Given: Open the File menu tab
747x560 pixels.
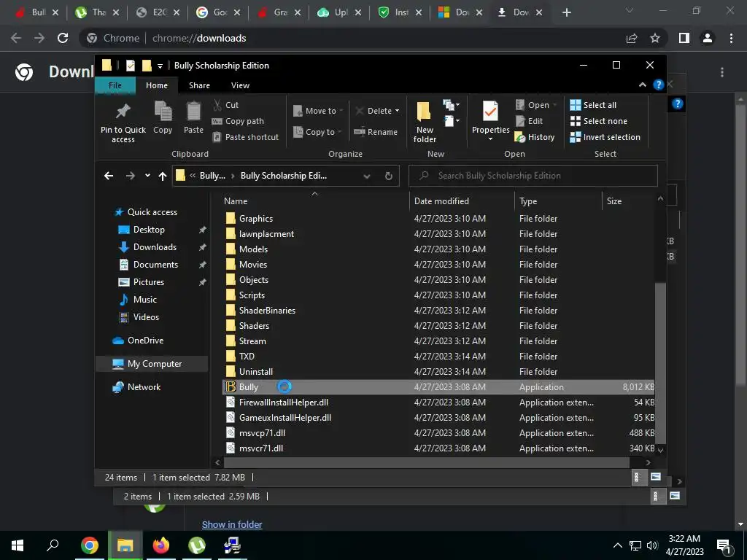Looking at the screenshot, I should 115,85.
